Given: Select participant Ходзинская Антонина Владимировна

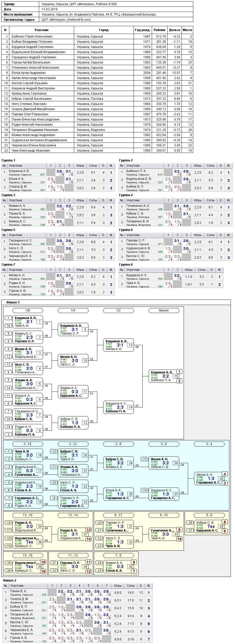Looking at the screenshot, I should [39, 140].
